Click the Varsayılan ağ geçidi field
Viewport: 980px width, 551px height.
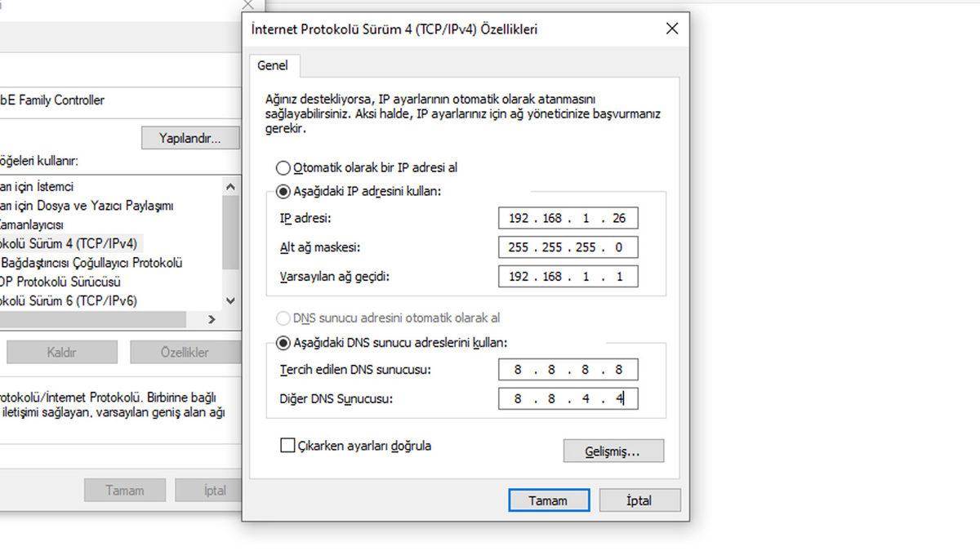pyautogui.click(x=568, y=276)
